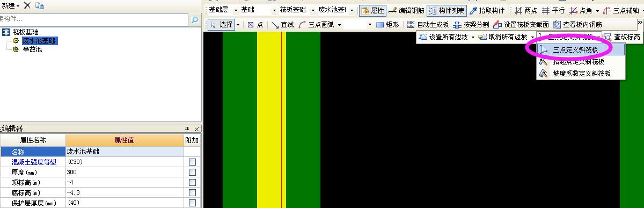Click the 属性名称 column header

(x=33, y=140)
